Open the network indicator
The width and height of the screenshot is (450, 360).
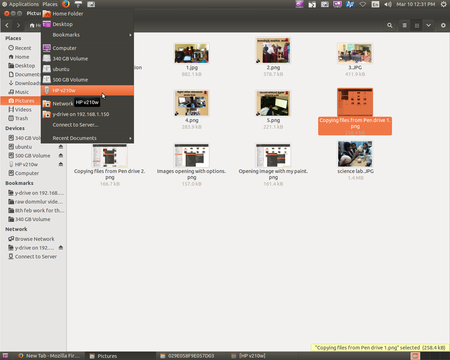point(363,4)
